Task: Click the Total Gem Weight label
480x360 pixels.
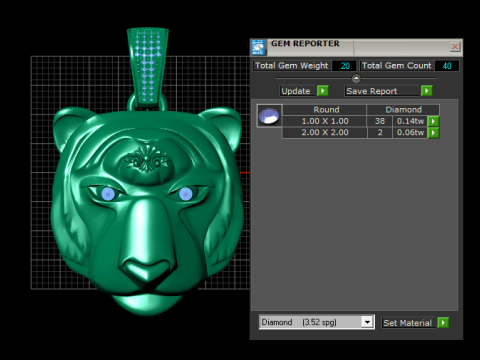Action: (x=292, y=66)
